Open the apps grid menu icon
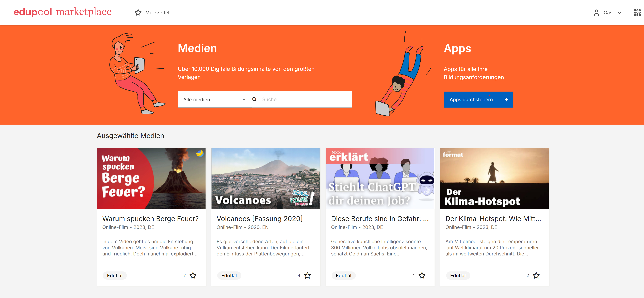 (637, 12)
